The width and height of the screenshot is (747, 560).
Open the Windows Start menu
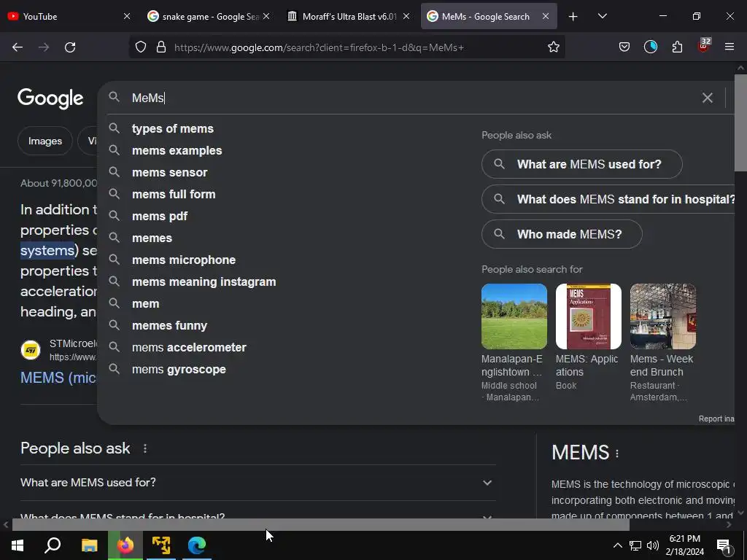tap(18, 545)
